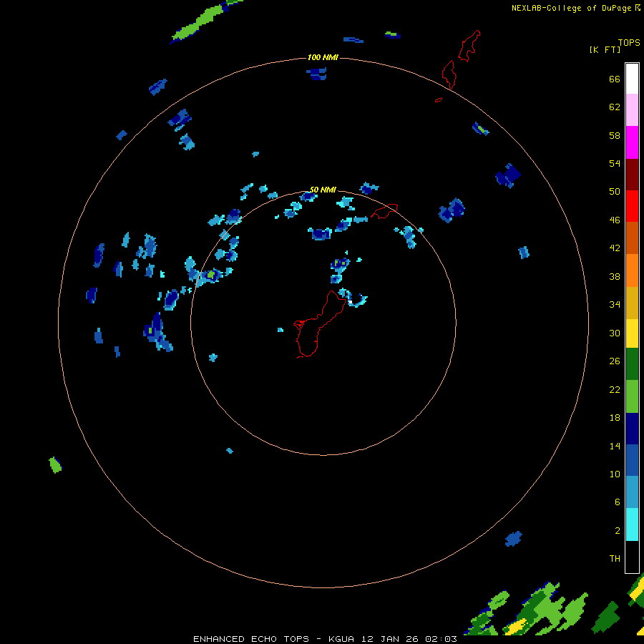Click the legend value "18"
The image size is (644, 644).
[x=615, y=418]
